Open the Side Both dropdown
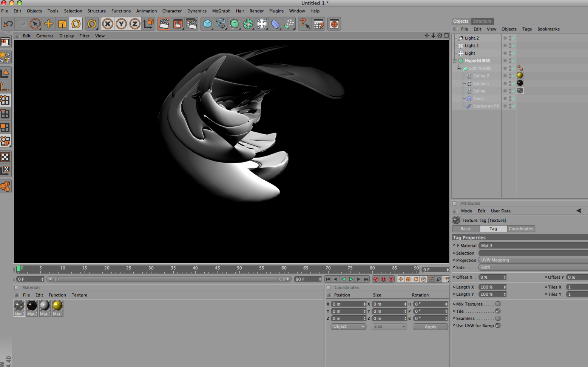 click(533, 267)
